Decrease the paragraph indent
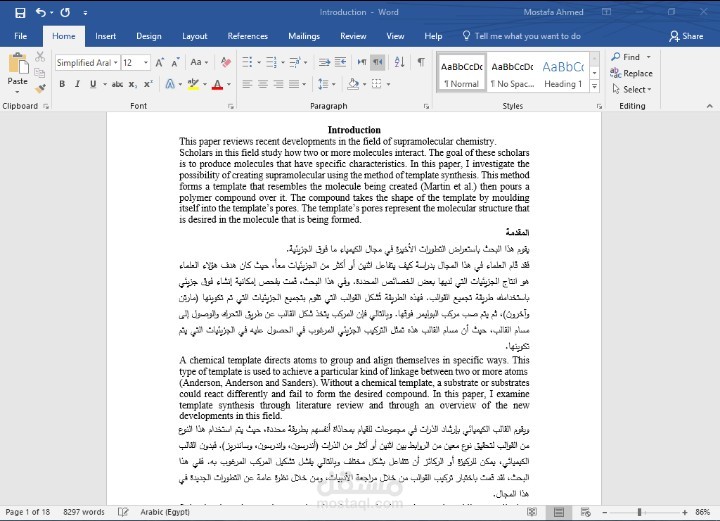This screenshot has height=521, width=720. click(x=324, y=62)
